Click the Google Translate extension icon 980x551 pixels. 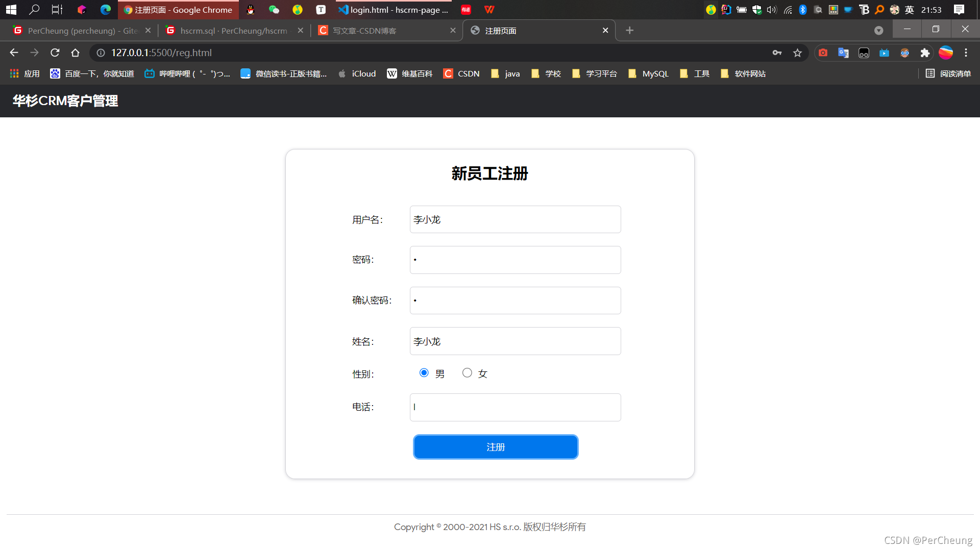[x=843, y=53]
